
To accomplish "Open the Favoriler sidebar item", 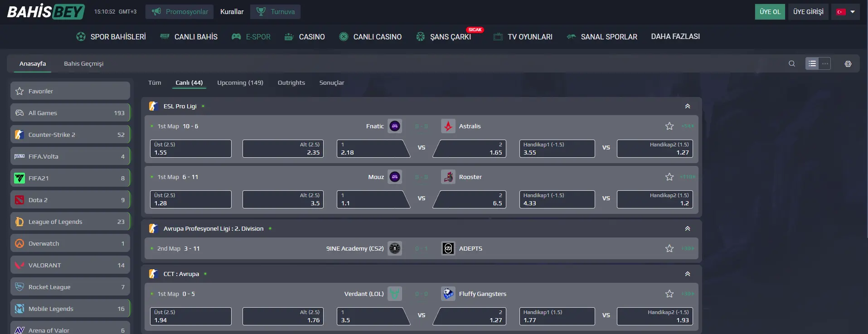I will pos(70,91).
